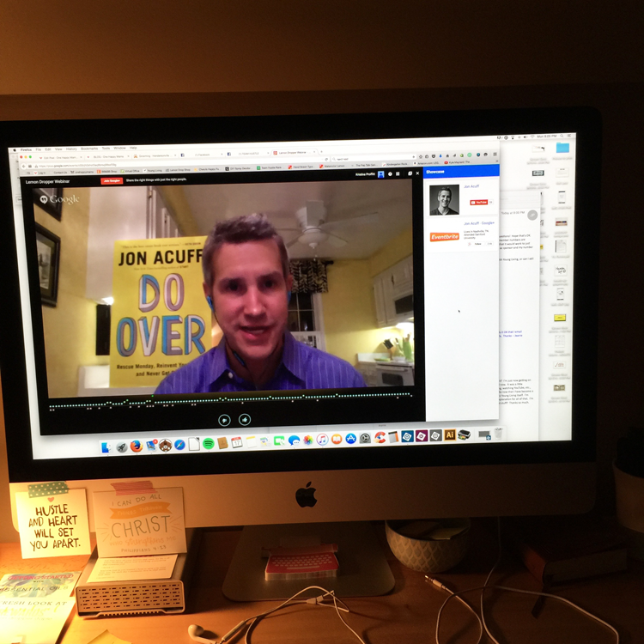Image resolution: width=644 pixels, height=644 pixels.
Task: Open CCleaner icon in the Dock
Action: pos(380,437)
